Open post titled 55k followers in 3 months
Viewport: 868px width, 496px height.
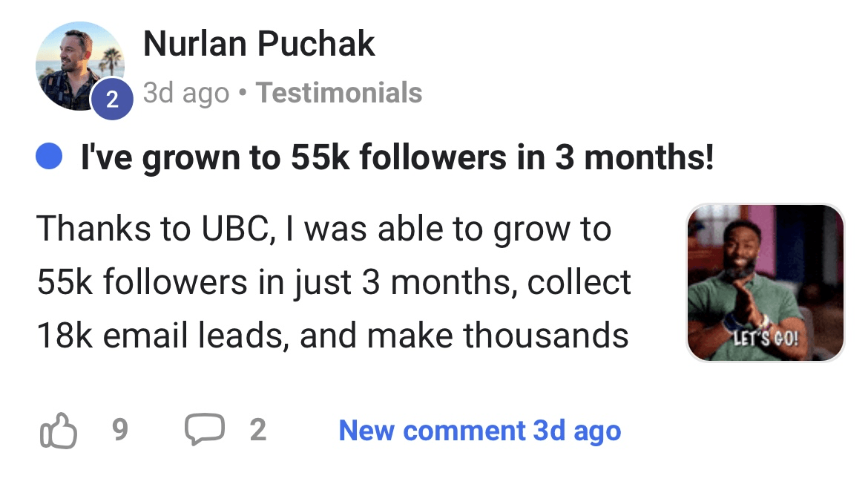pos(397,157)
